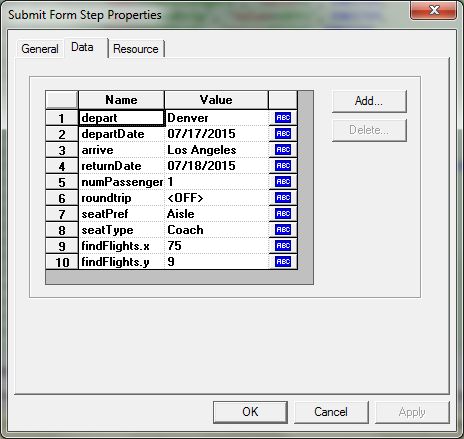464x439 pixels.
Task: Select the arrive name cell
Action: pos(122,150)
